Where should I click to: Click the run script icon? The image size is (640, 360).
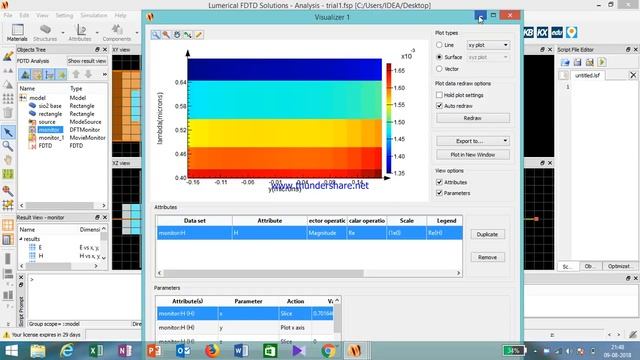[602, 62]
